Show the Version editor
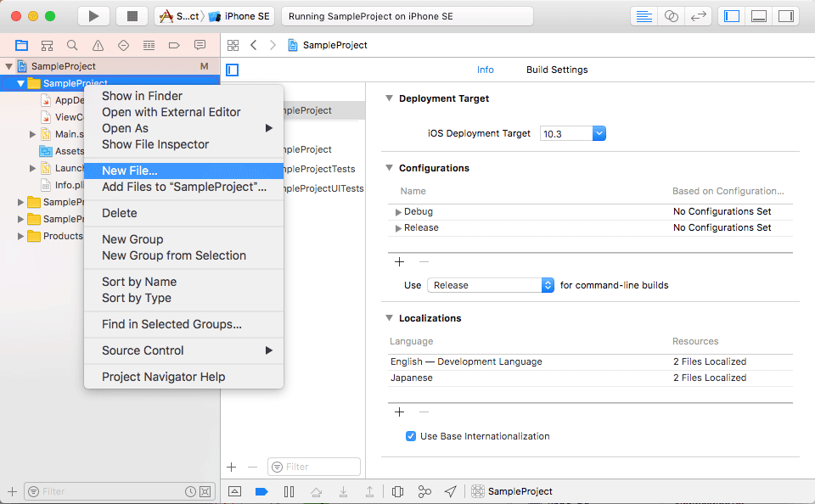 coord(698,16)
